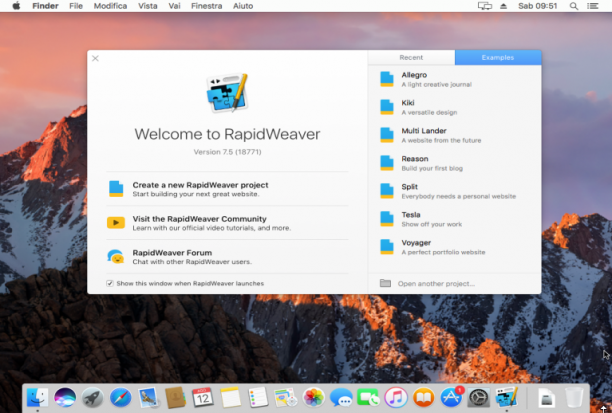Open iBooks in the Dock
The image size is (612, 413).
pyautogui.click(x=423, y=398)
